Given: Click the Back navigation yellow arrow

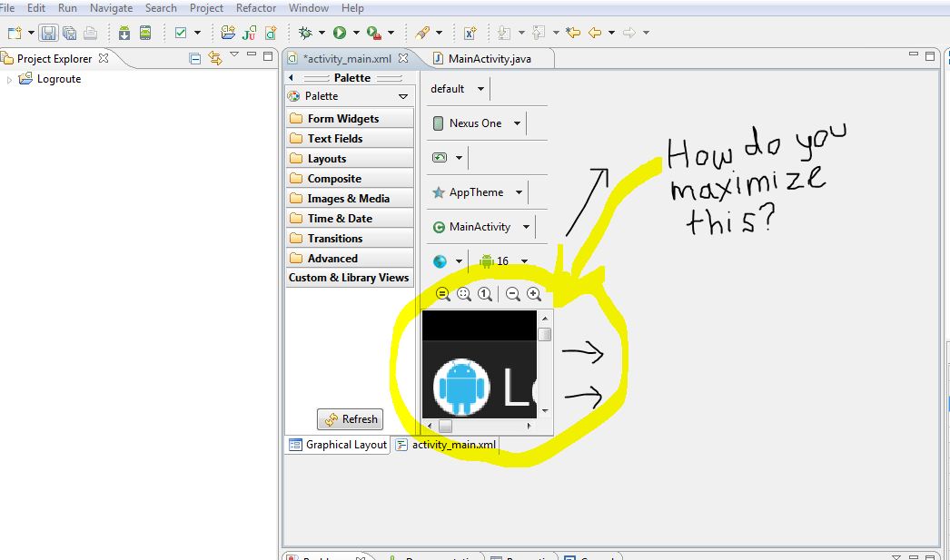Looking at the screenshot, I should pyautogui.click(x=596, y=33).
